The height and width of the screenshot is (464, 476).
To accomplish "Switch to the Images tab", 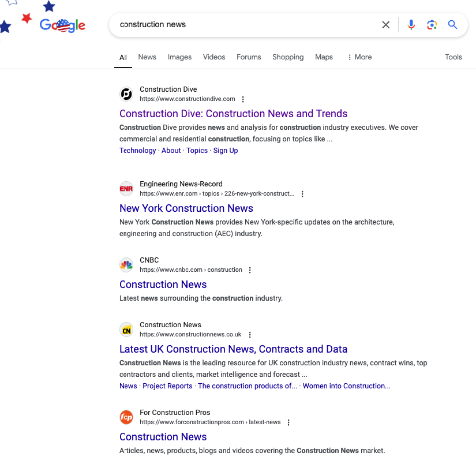I will point(179,57).
